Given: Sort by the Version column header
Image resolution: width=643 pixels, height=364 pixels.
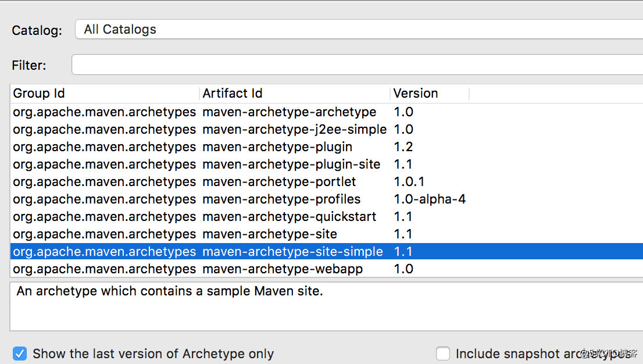Looking at the screenshot, I should (x=430, y=94).
